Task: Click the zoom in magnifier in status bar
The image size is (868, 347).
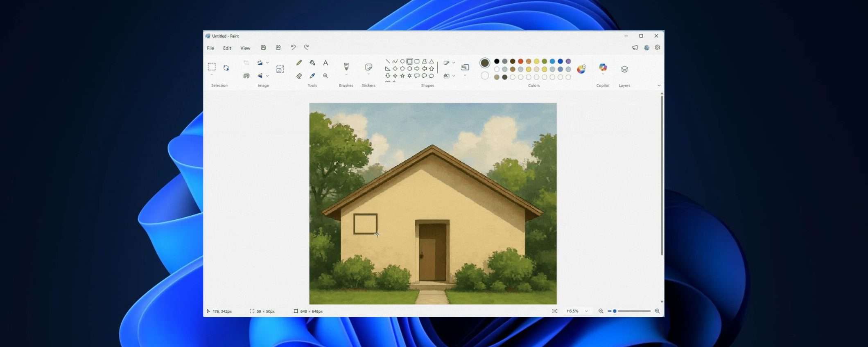Action: 657,311
